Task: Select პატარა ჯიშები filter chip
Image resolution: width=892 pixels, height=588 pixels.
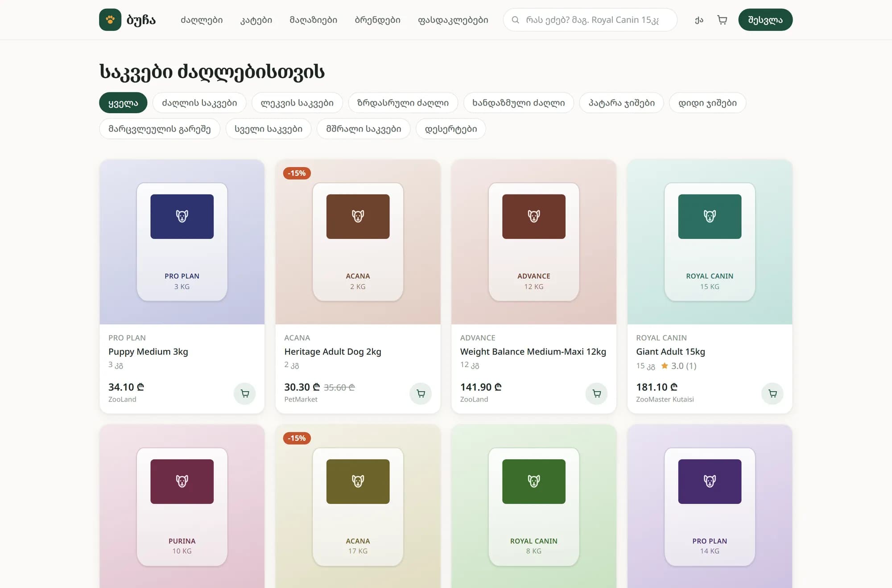Action: click(622, 103)
